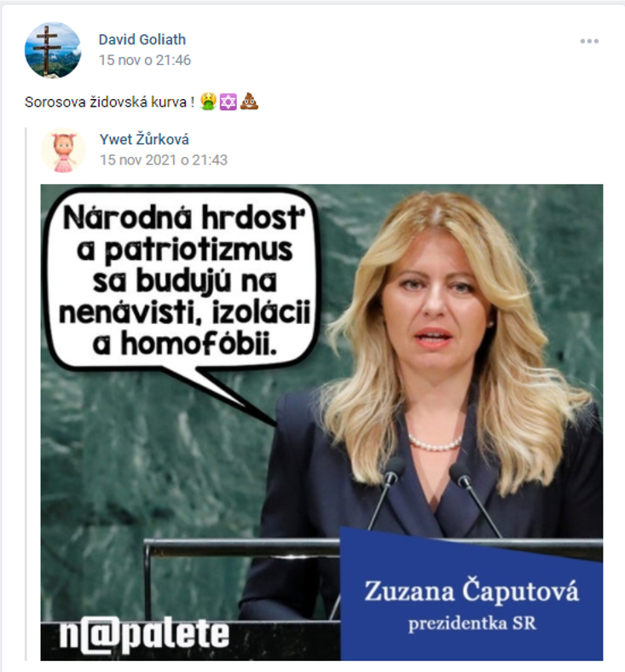625x672 pixels.
Task: Open original post dated 15 nov 2021 o 21:43
Action: 164,159
